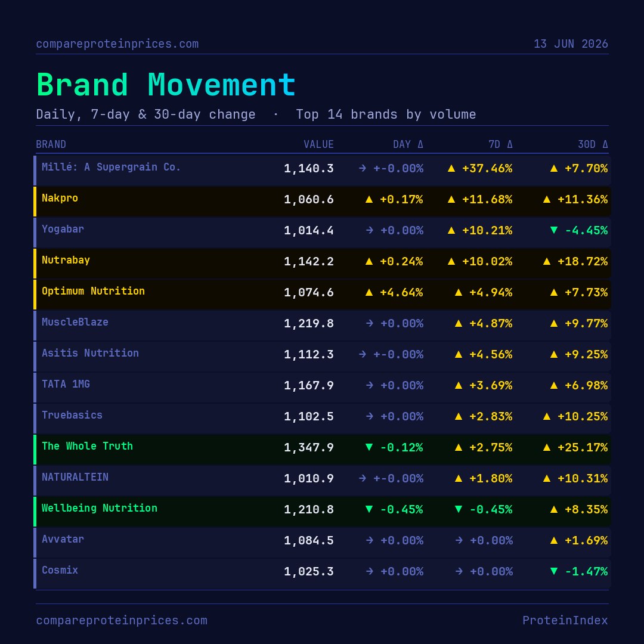This screenshot has width=644, height=644.
Task: Click MuscleBlaze value 1,219.8
Action: 308,324
